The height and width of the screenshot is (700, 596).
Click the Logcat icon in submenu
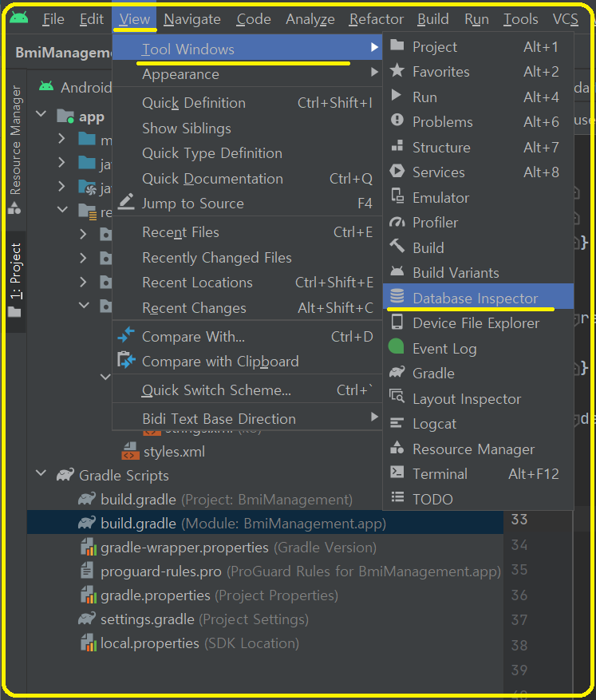(397, 424)
